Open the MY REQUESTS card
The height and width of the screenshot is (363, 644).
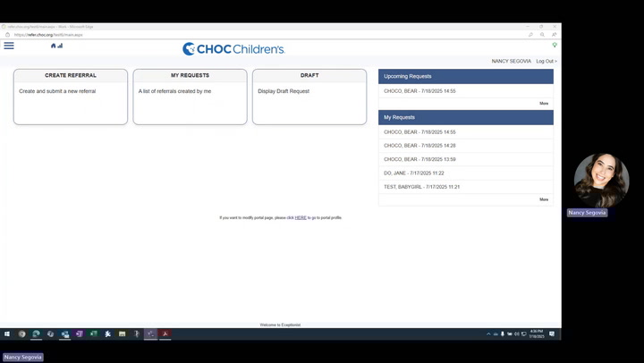[191, 97]
